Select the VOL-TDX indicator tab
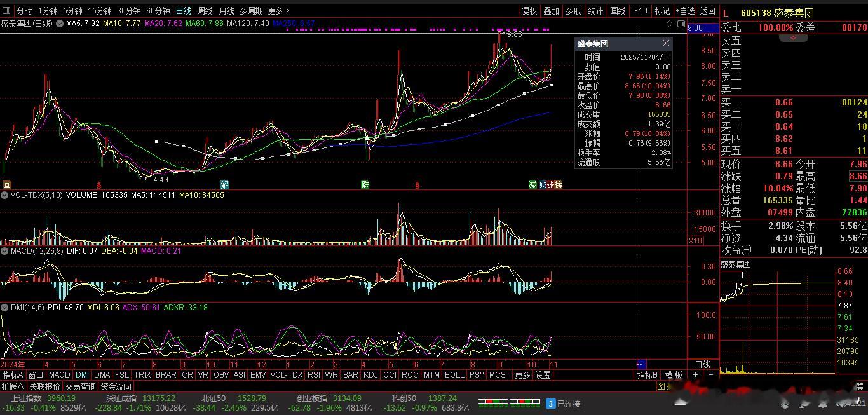The height and width of the screenshot is (415, 868). 287,376
